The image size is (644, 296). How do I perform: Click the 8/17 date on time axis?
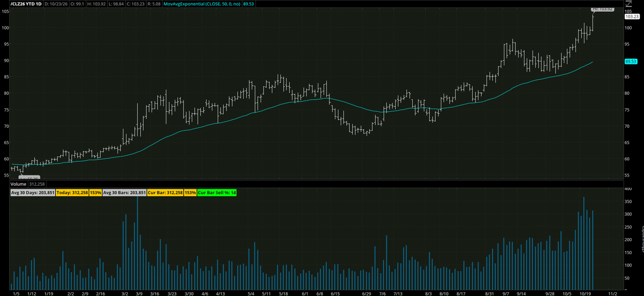[x=461, y=293]
